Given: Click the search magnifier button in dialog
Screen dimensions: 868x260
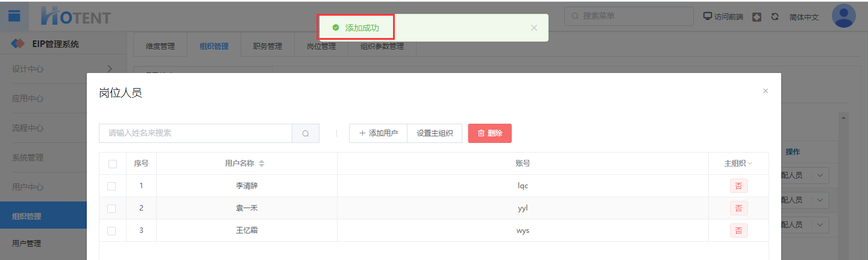Looking at the screenshot, I should (x=306, y=133).
